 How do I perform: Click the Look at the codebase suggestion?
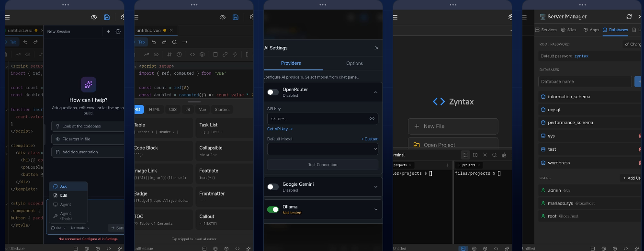click(88, 126)
